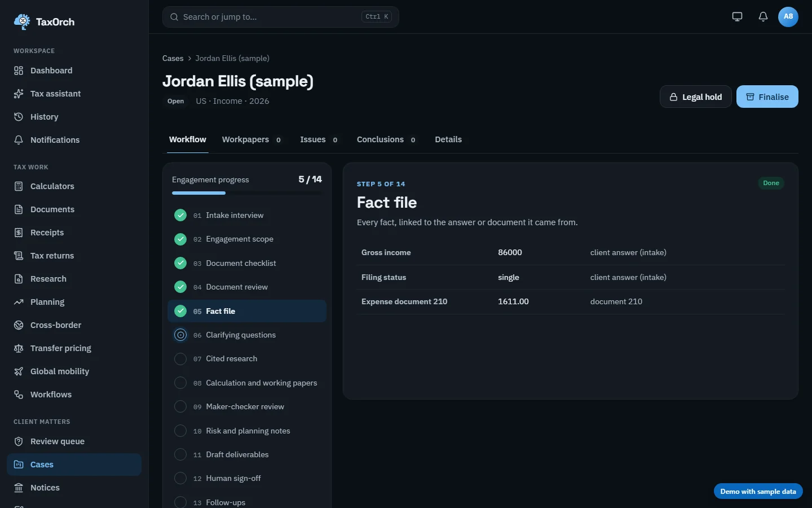Click the Done status badge
The height and width of the screenshot is (508, 812).
click(x=771, y=183)
